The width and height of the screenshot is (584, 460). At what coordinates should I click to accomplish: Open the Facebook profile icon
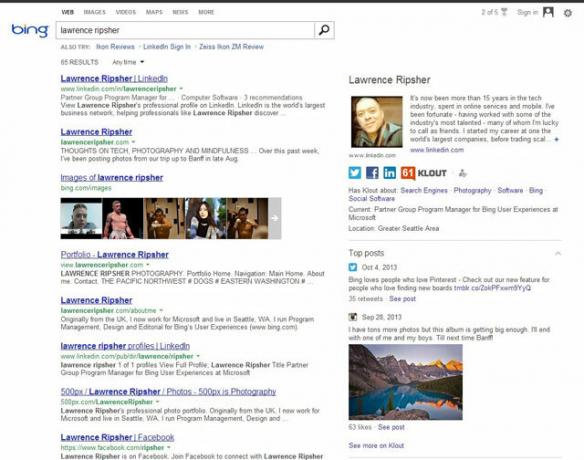click(372, 173)
